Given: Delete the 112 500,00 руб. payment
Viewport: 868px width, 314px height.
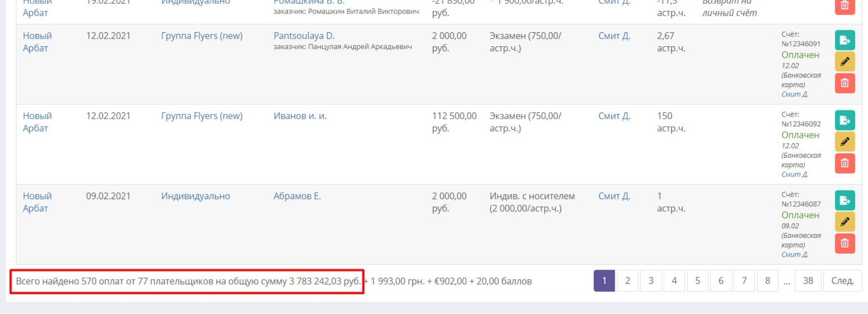Looking at the screenshot, I should pyautogui.click(x=845, y=163).
